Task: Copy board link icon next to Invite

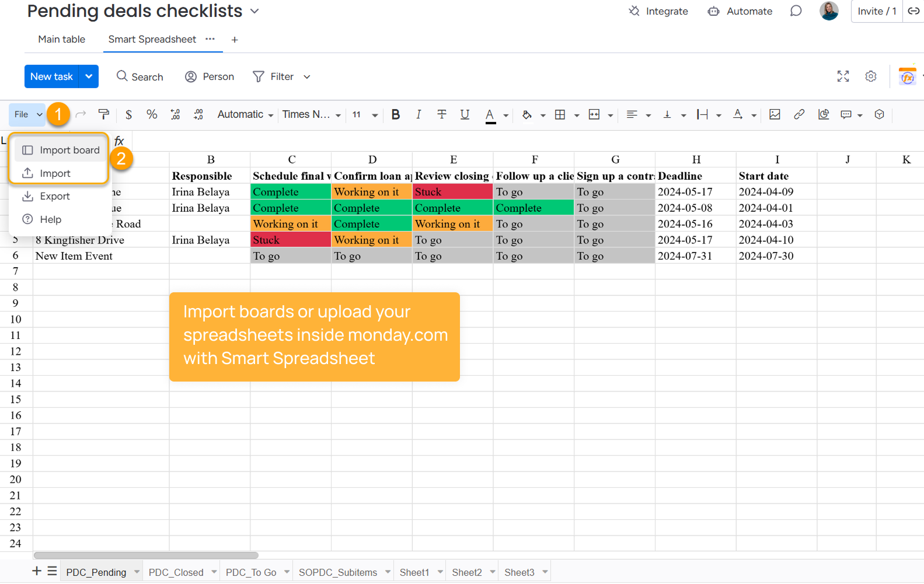Action: point(913,11)
